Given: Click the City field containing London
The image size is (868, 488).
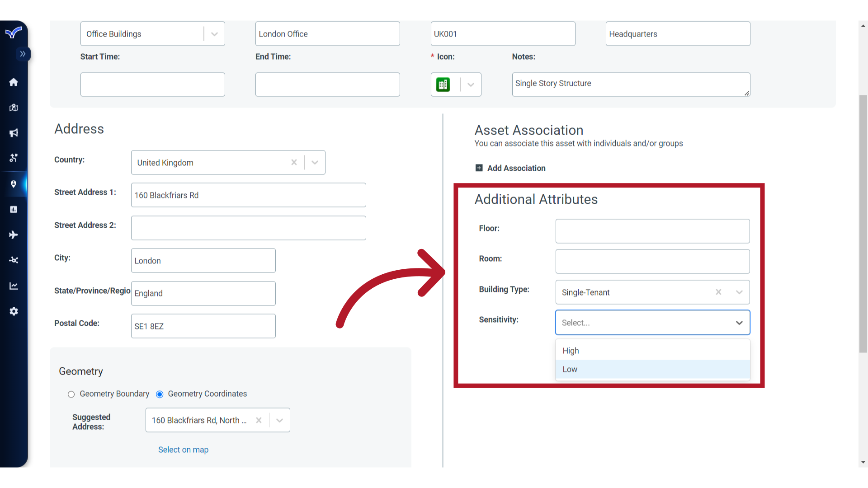Looking at the screenshot, I should coord(203,261).
